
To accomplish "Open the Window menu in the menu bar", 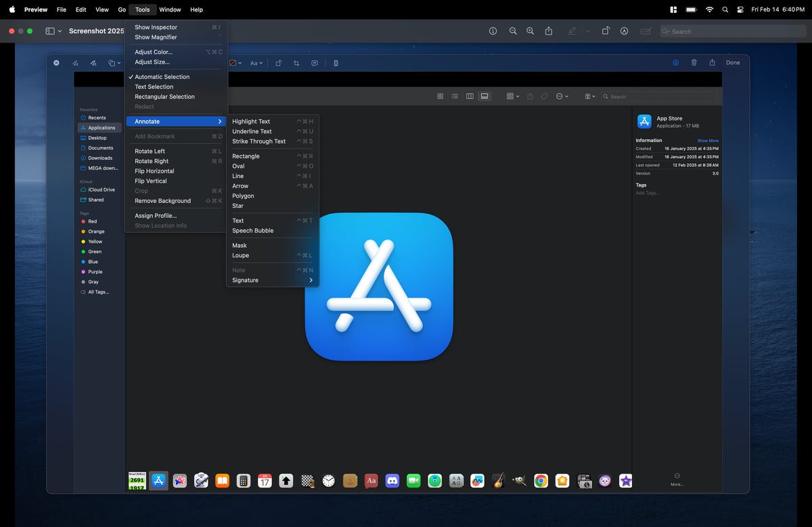I will [170, 9].
